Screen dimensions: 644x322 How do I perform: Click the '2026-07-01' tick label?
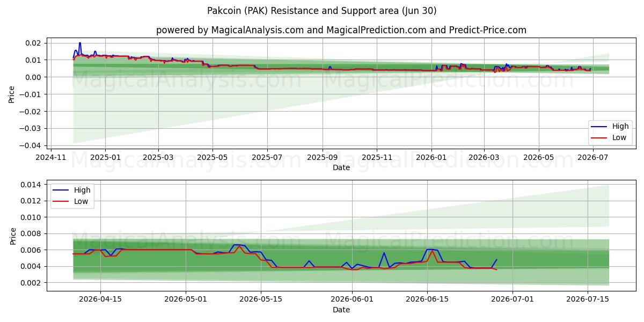[x=513, y=299]
